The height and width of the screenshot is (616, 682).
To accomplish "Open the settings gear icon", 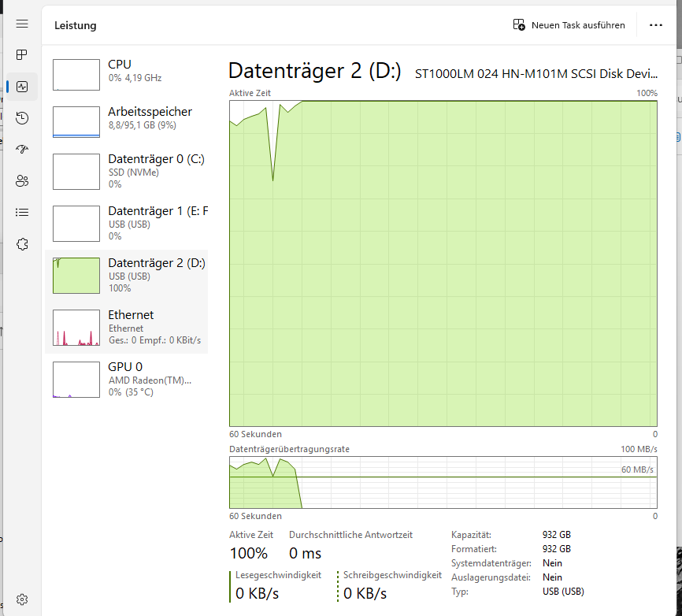I will coord(22,599).
